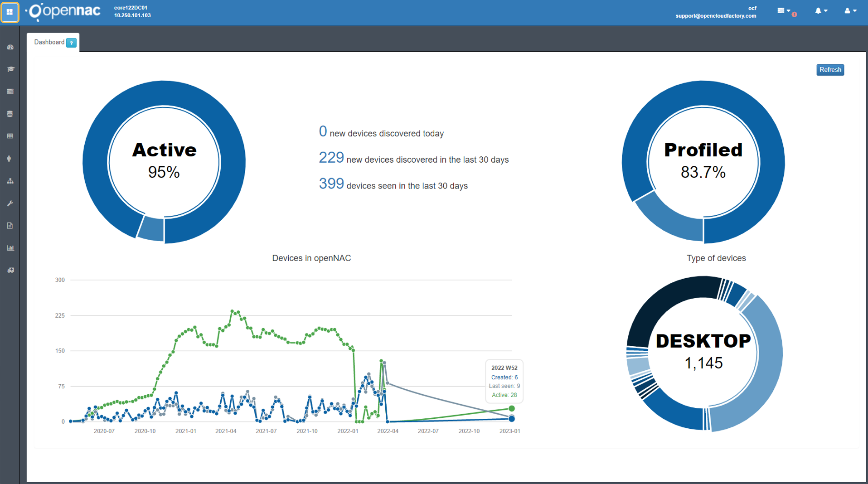Click the green Active point at 2022 W52
Screen dimensions: 868x484
pos(511,409)
